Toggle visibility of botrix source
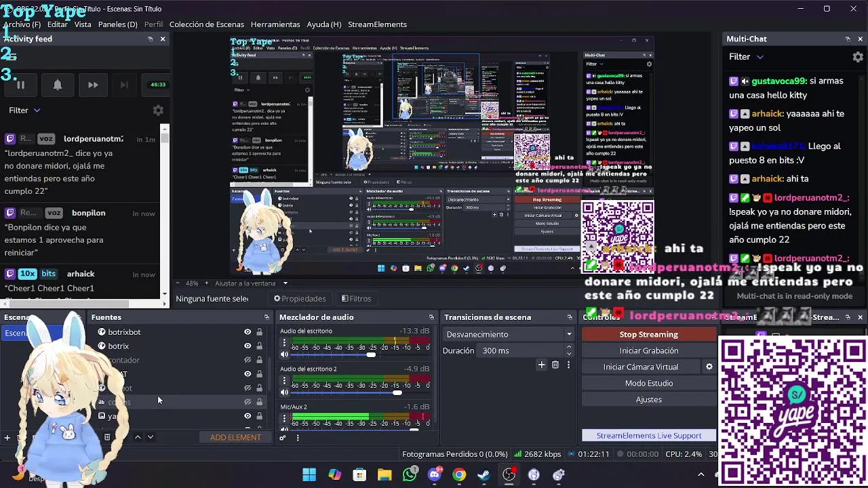868x488 pixels. pyautogui.click(x=248, y=346)
